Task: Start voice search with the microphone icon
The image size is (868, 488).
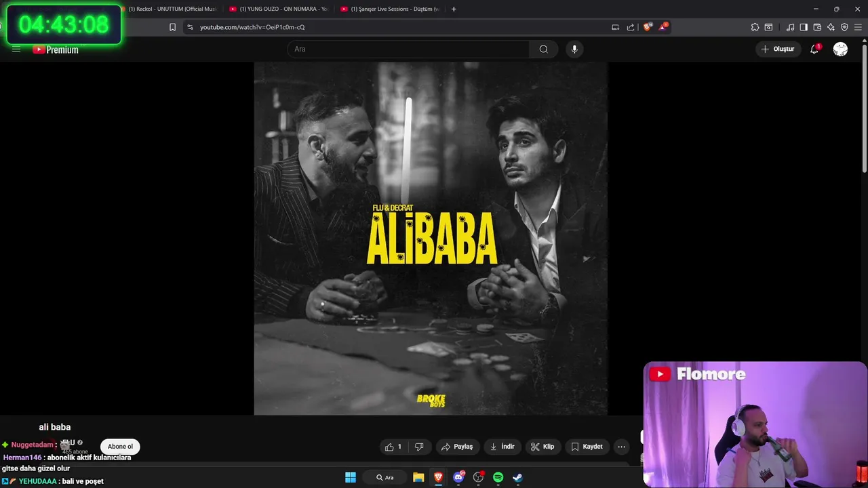Action: [574, 49]
